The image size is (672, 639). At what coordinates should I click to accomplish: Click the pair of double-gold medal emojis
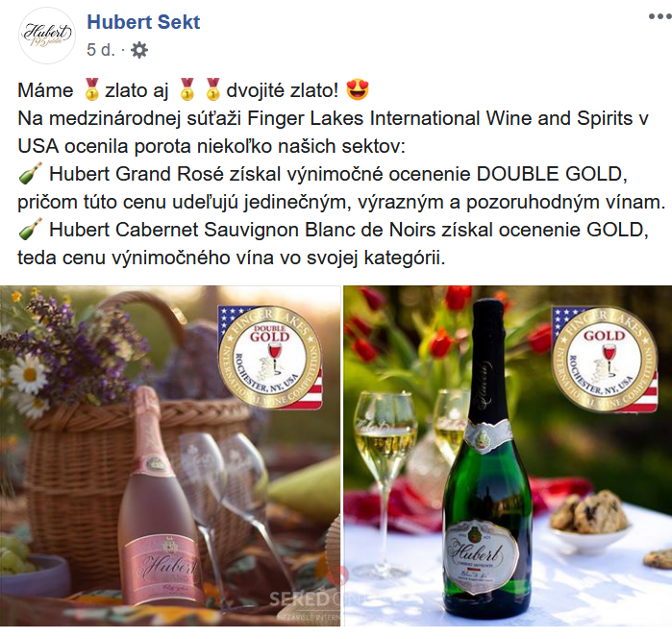[x=200, y=90]
